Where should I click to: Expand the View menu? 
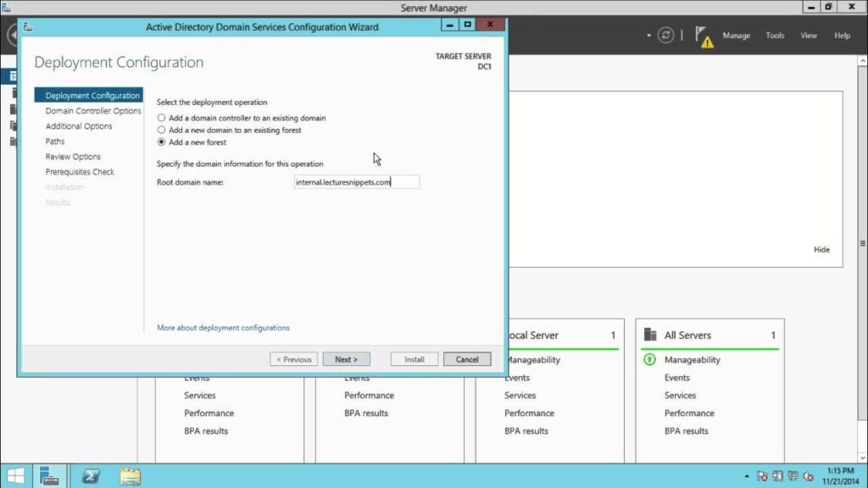[808, 35]
